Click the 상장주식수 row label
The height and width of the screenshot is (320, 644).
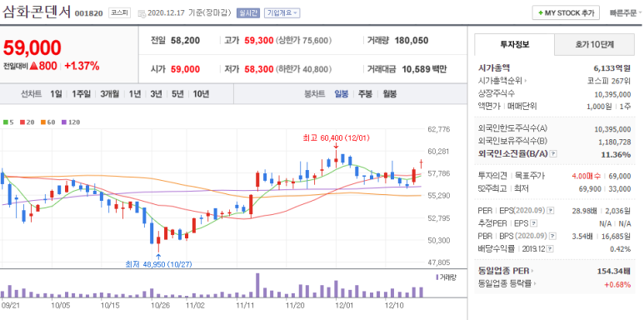(x=497, y=93)
